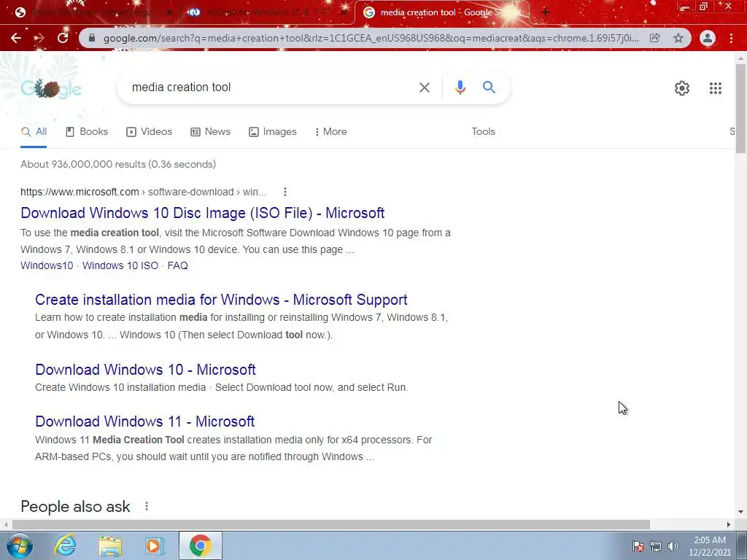This screenshot has height=560, width=747.
Task: Click inside the Google search box
Action: coord(271,87)
